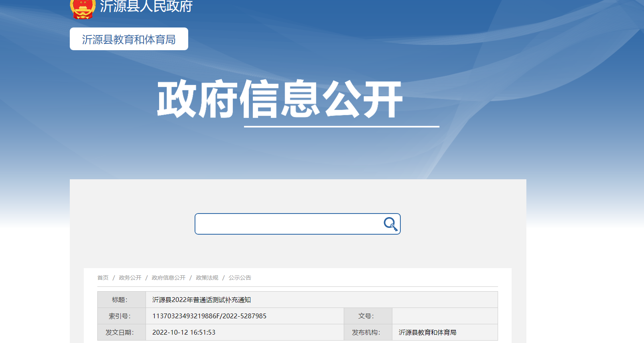The width and height of the screenshot is (644, 343).
Task: Click the 索引号 label cell
Action: (x=120, y=316)
